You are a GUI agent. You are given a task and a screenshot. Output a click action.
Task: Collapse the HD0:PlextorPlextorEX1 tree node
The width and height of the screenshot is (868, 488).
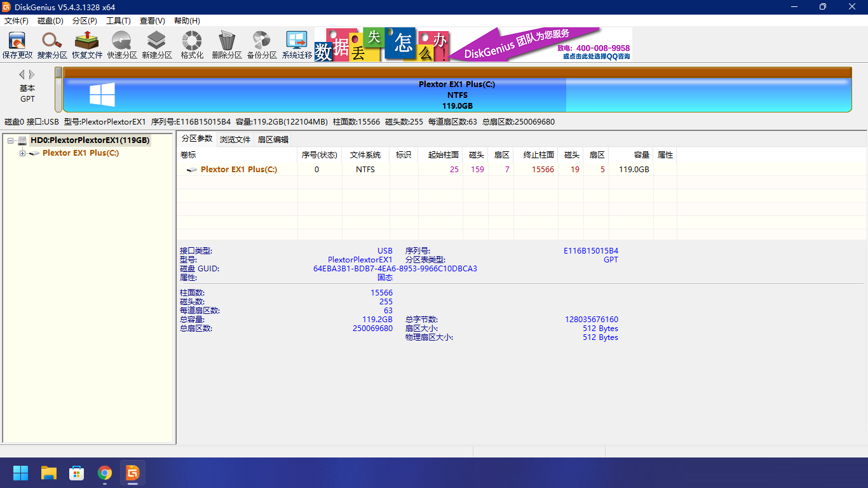pos(11,140)
